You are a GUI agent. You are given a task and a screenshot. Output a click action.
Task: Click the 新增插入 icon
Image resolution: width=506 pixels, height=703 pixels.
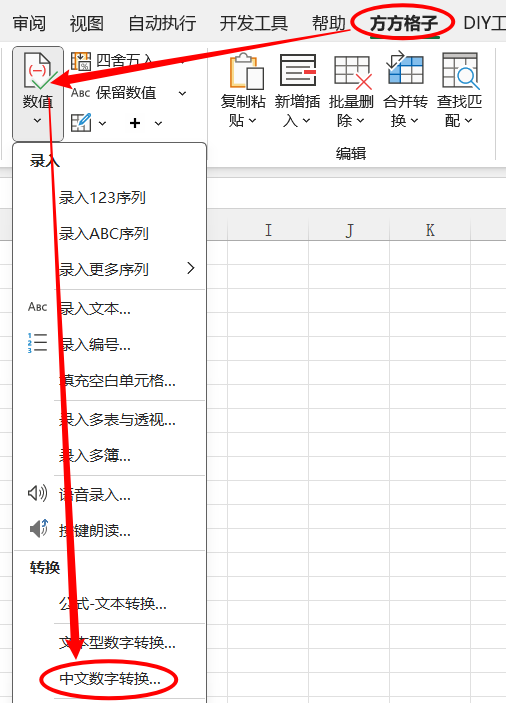coord(298,70)
